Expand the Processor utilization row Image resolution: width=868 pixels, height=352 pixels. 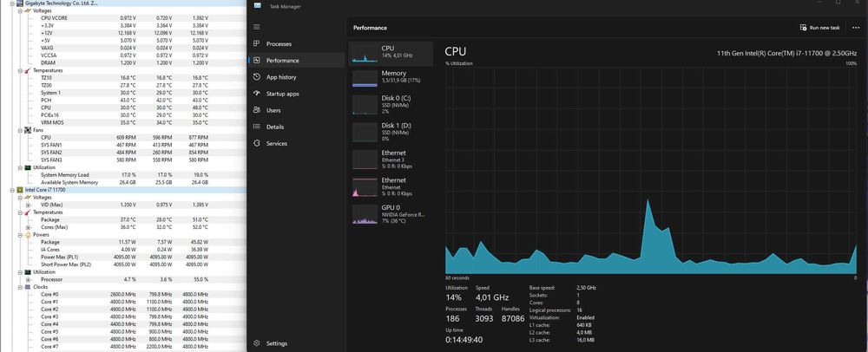coord(28,280)
